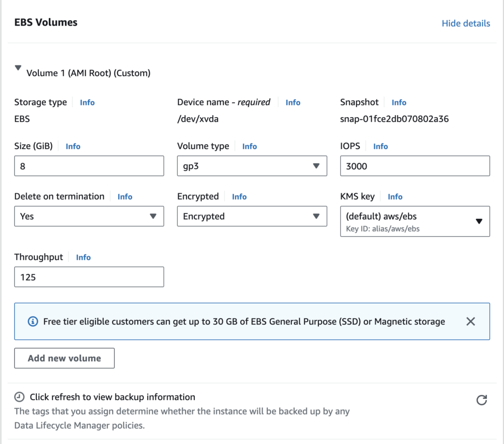The width and height of the screenshot is (504, 444).
Task: Click into the Throughput input field
Action: (x=89, y=277)
